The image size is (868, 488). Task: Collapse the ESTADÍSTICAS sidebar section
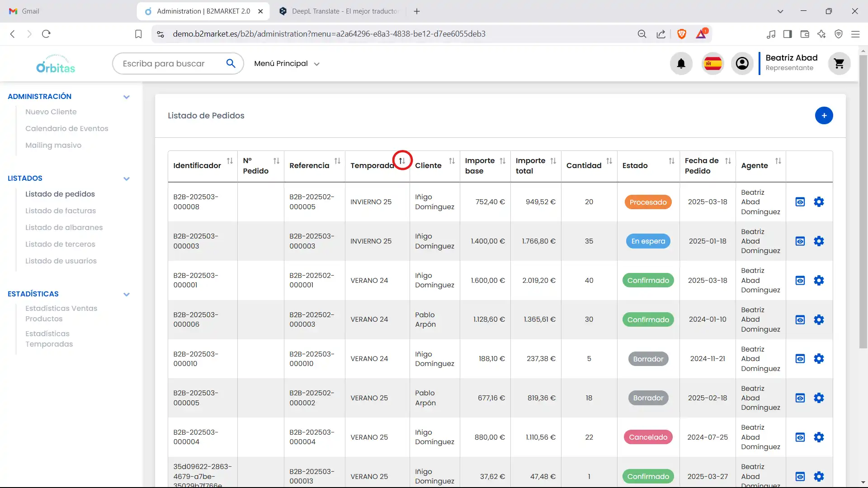pyautogui.click(x=127, y=294)
